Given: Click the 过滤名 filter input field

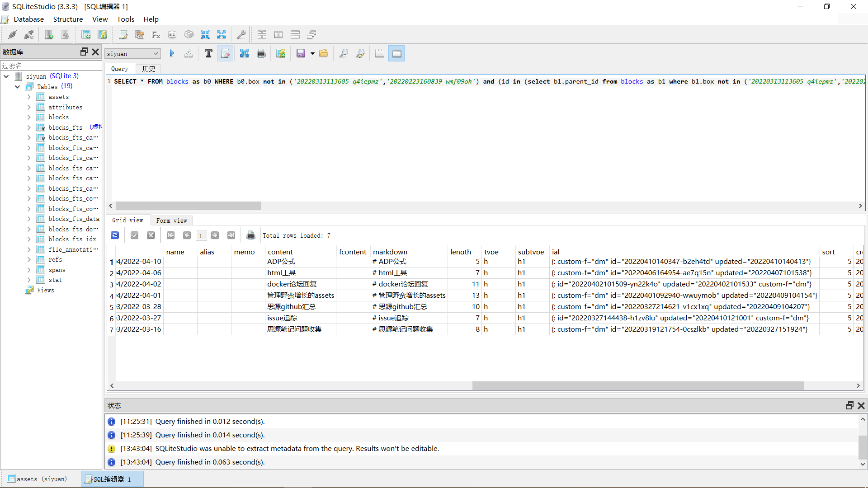Looking at the screenshot, I should [51, 66].
